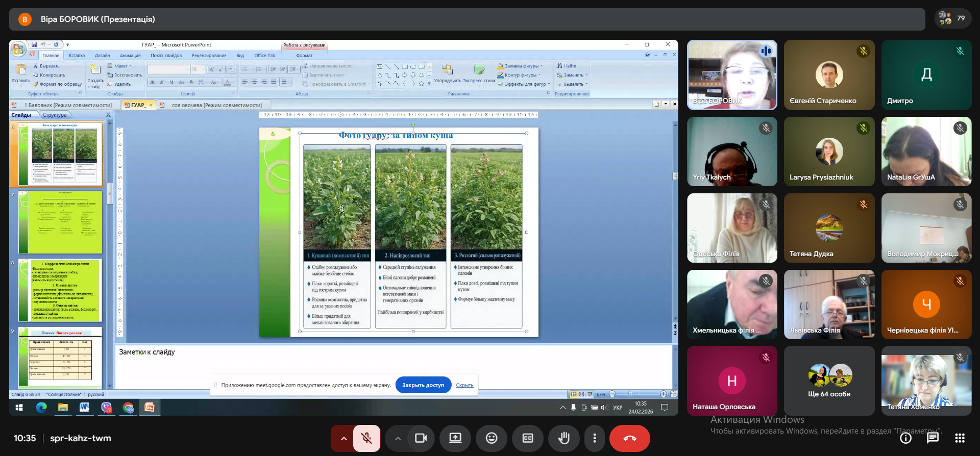Open more options three-dot menu
Screen dimensions: 980x456
coord(594,438)
